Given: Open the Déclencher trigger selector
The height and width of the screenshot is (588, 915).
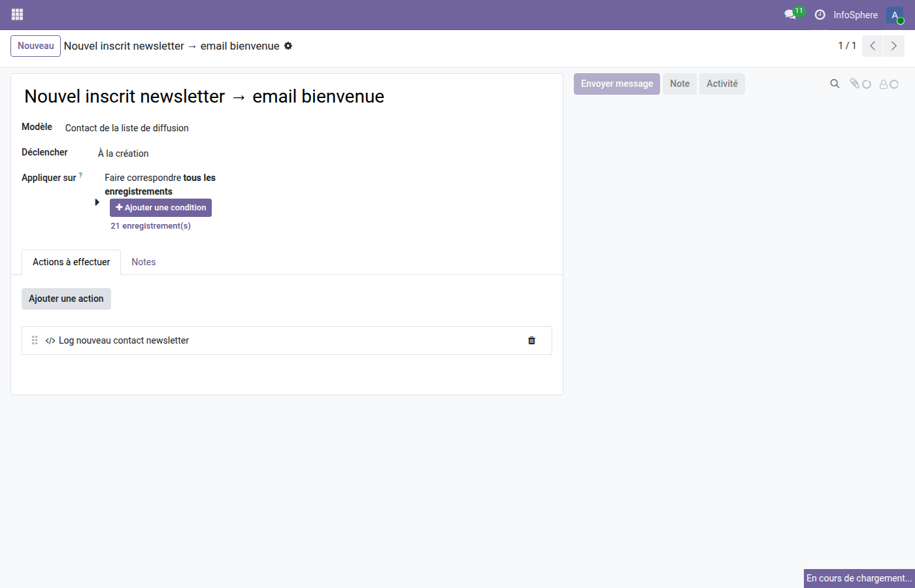Looking at the screenshot, I should tap(123, 153).
